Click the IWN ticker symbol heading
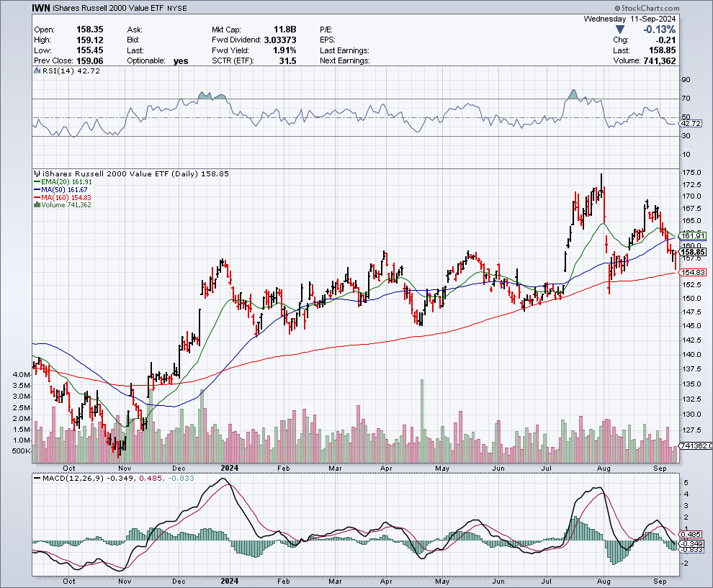The image size is (713, 588). [42, 9]
